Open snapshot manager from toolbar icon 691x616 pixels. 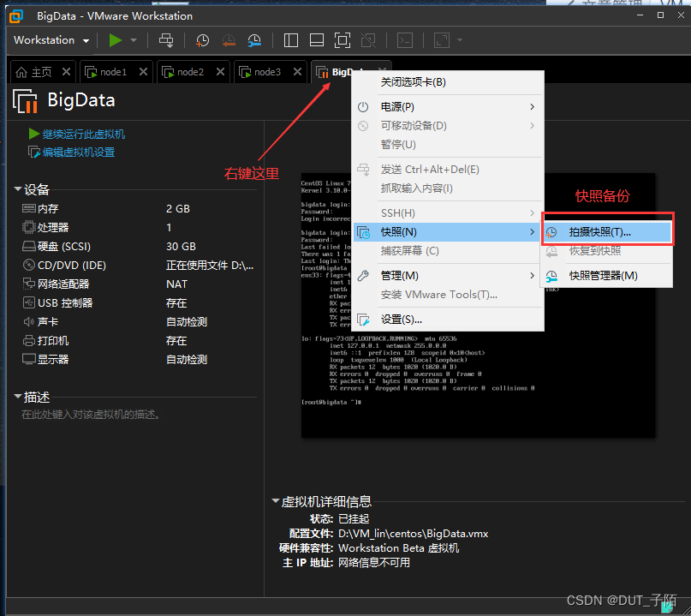pos(254,40)
